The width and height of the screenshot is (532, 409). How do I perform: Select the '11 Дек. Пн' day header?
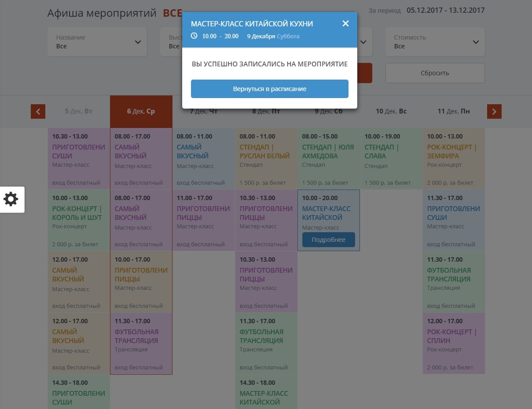tap(453, 112)
